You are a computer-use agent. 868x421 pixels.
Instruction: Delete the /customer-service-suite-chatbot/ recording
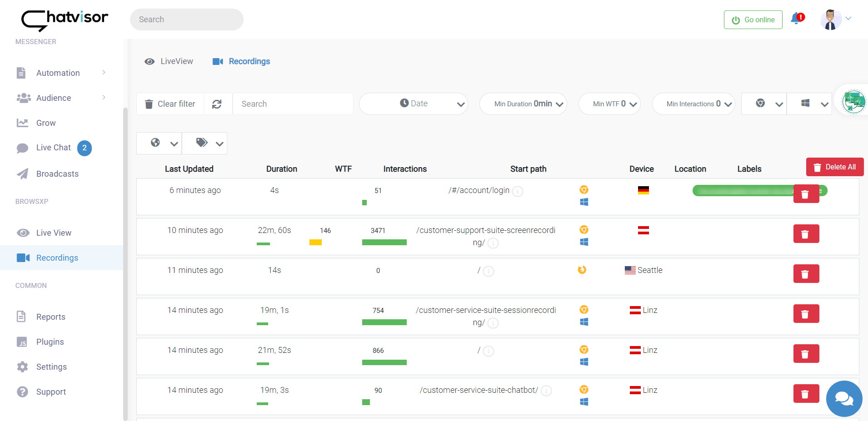coord(806,394)
